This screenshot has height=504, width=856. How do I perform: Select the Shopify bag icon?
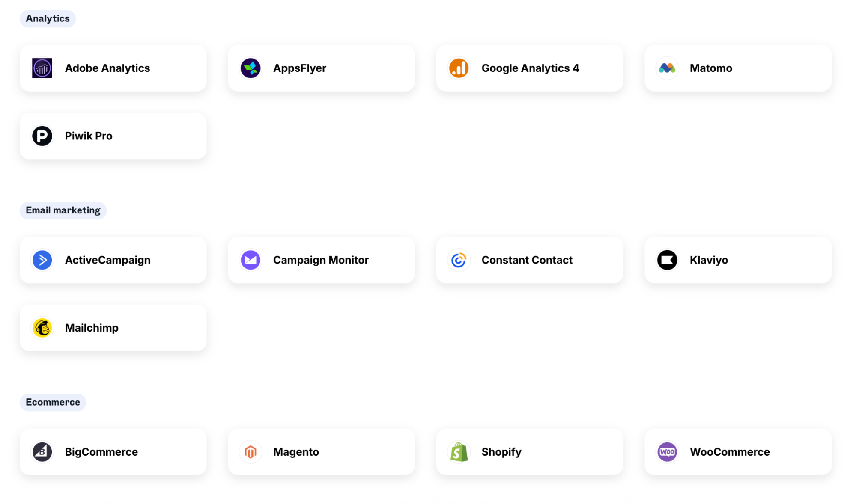tap(459, 451)
